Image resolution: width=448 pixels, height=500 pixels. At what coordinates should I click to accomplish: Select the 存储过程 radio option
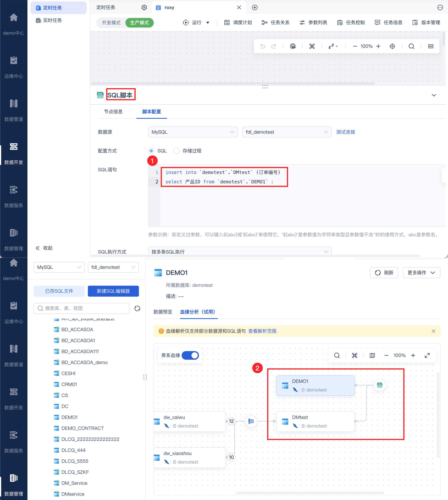176,151
